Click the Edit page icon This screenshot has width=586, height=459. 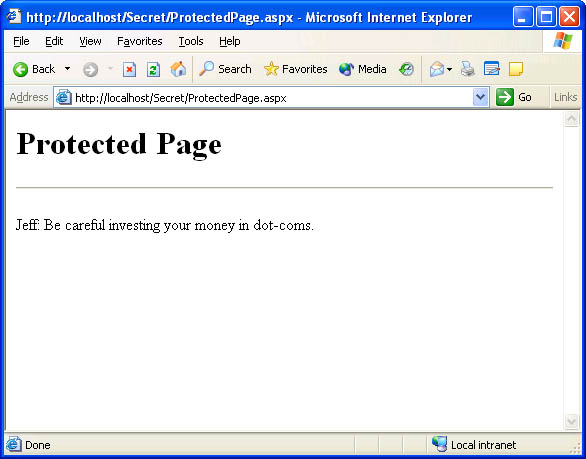point(491,69)
